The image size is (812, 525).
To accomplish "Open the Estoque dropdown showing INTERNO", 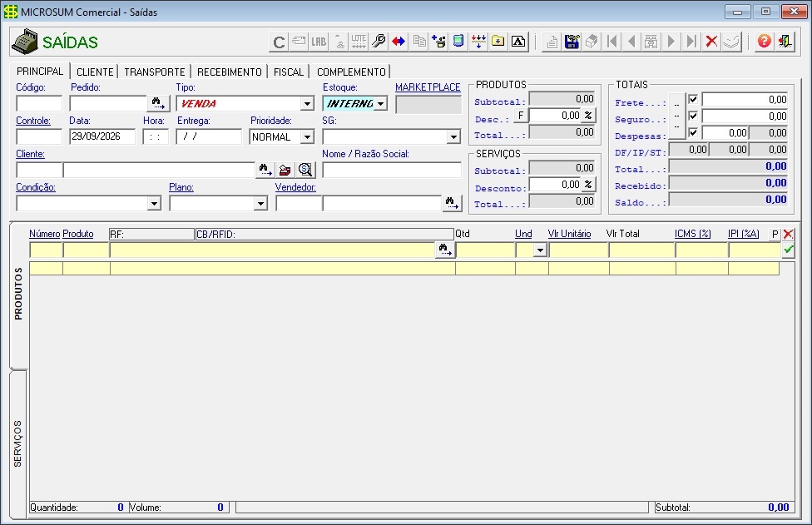I will [381, 103].
